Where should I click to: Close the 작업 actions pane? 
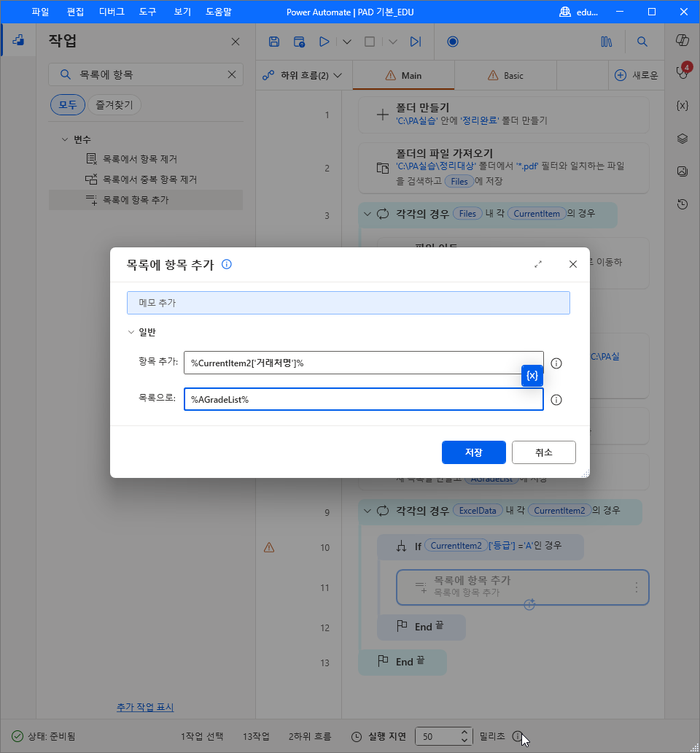coord(235,42)
